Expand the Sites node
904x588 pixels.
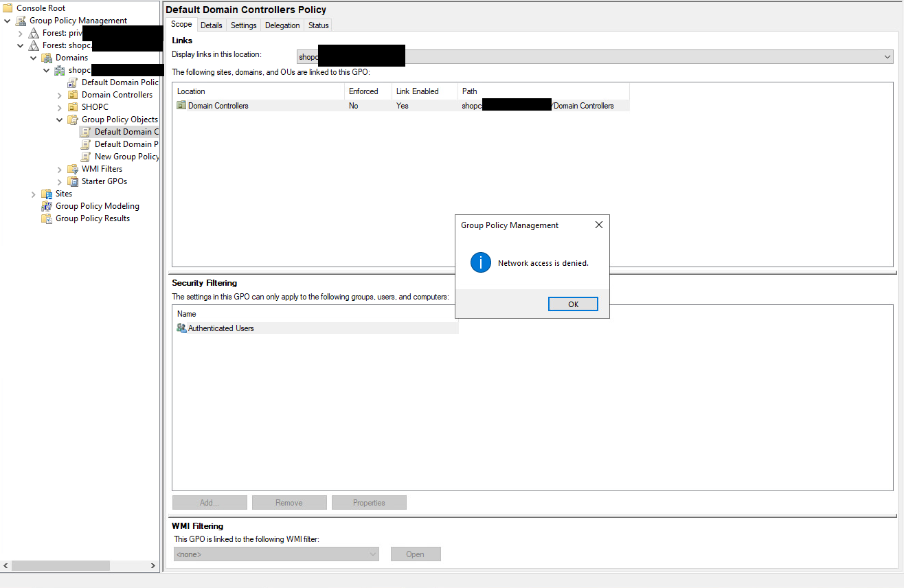[33, 193]
